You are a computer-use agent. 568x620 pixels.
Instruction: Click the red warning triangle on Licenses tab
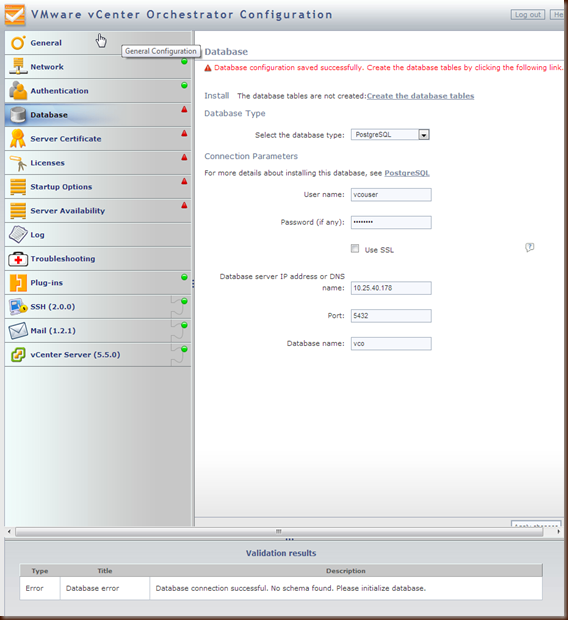point(184,157)
